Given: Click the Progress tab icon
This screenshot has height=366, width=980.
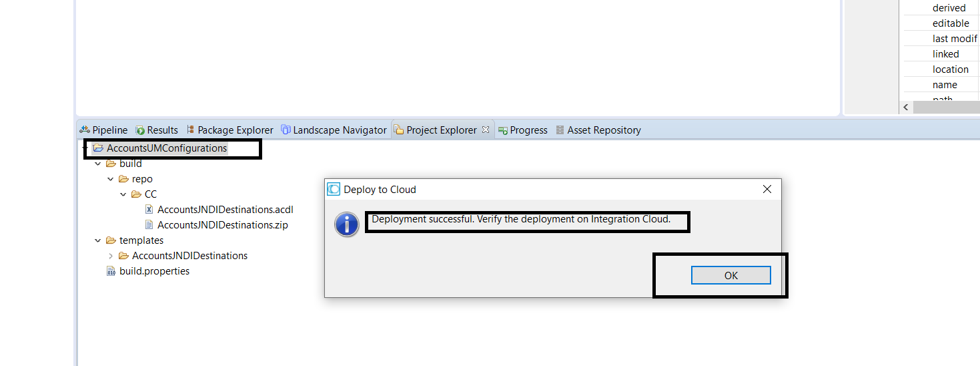Looking at the screenshot, I should point(503,130).
